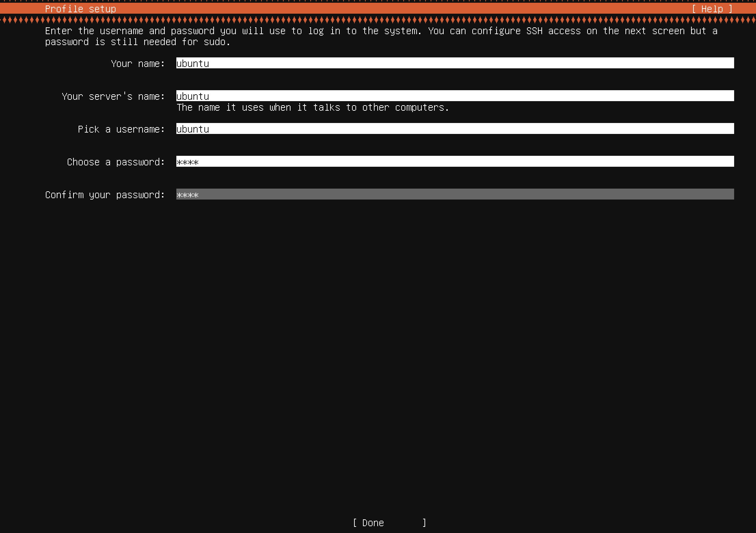Click the asterisks in Choose password field

pos(187,162)
